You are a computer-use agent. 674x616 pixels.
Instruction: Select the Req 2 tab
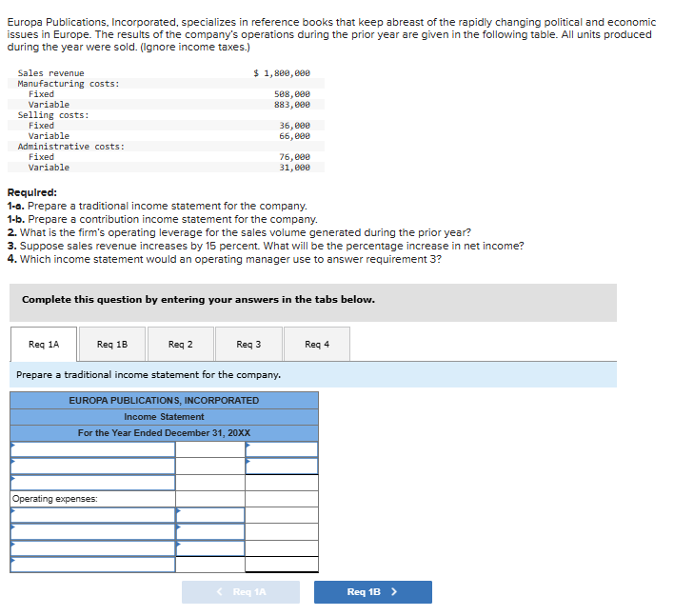(181, 345)
